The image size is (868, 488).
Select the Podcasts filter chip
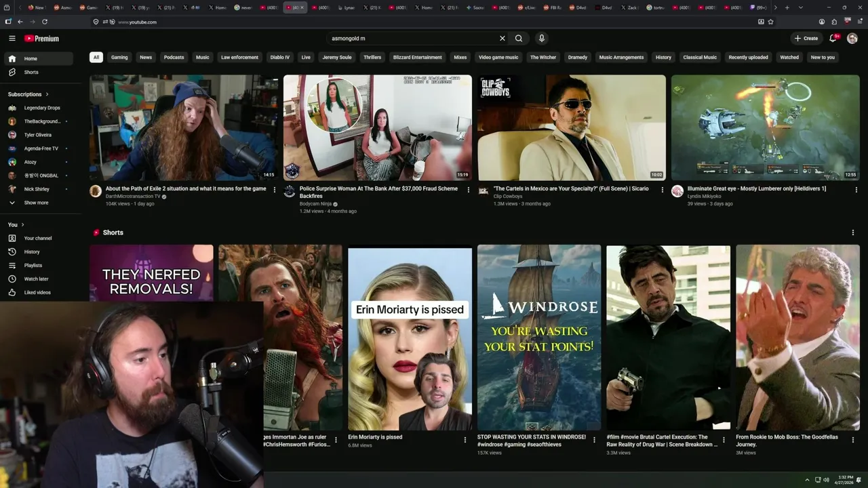(174, 58)
